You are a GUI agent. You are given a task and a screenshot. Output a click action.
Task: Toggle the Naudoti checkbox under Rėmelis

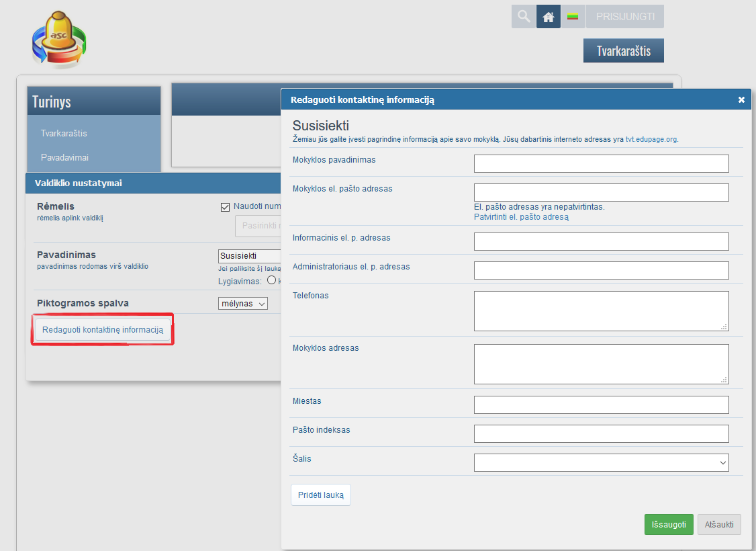pyautogui.click(x=226, y=206)
